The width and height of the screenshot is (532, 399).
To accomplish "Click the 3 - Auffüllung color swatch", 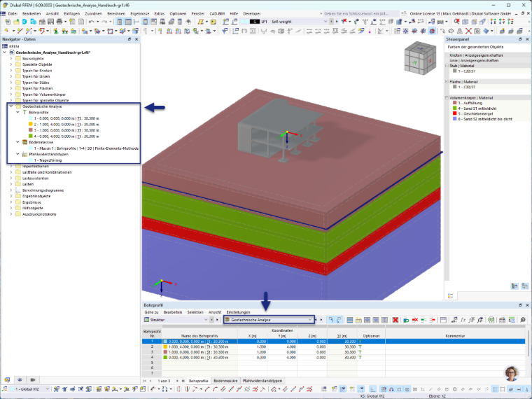I will point(454,103).
